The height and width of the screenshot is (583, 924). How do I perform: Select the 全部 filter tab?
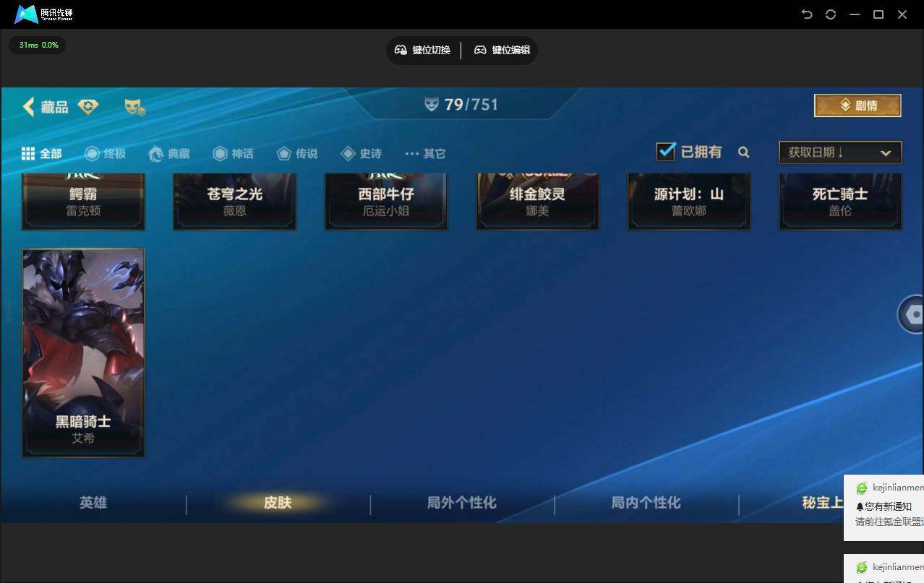pos(41,153)
